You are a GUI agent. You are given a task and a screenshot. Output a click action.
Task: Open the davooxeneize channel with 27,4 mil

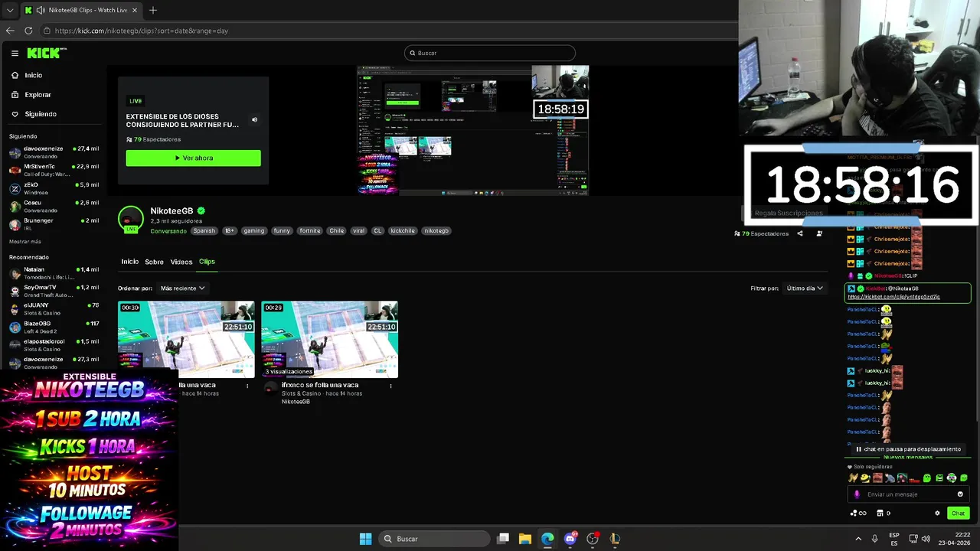[x=54, y=152]
